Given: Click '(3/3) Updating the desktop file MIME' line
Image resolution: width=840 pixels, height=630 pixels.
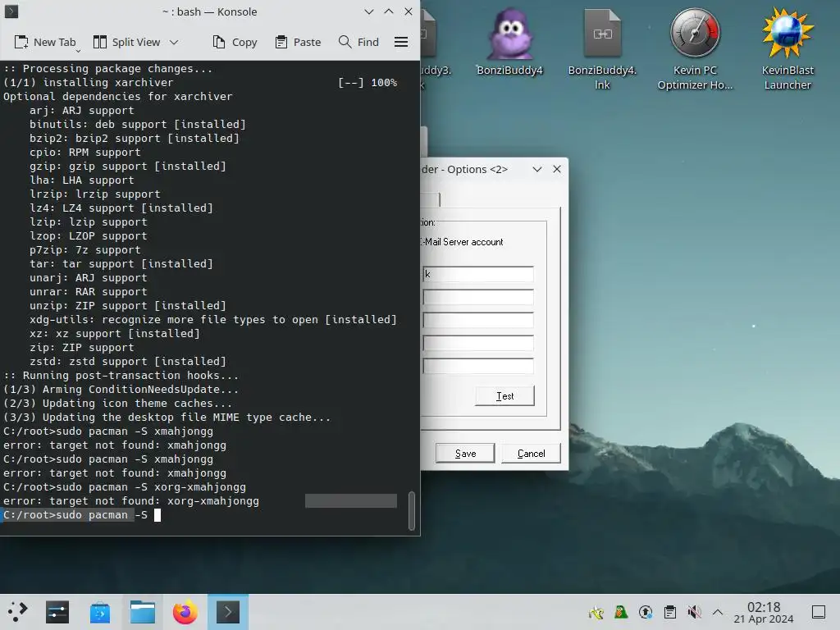Looking at the screenshot, I should coord(167,418).
